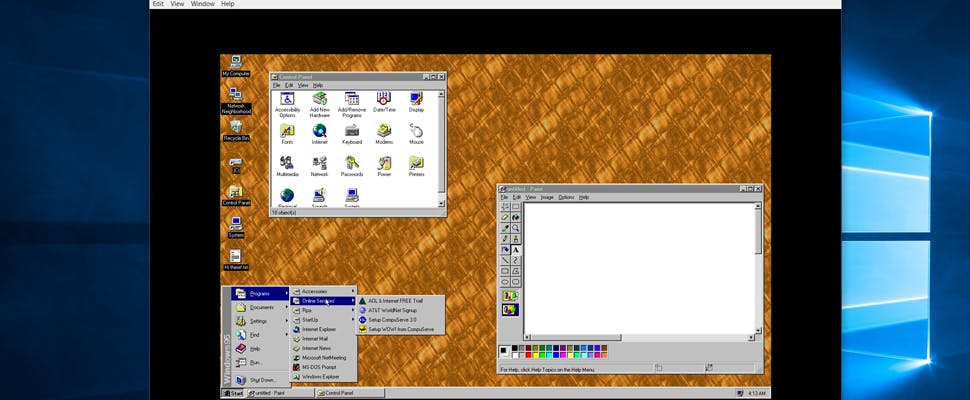
Task: Choose the Eraser tool in Paint
Action: click(505, 217)
